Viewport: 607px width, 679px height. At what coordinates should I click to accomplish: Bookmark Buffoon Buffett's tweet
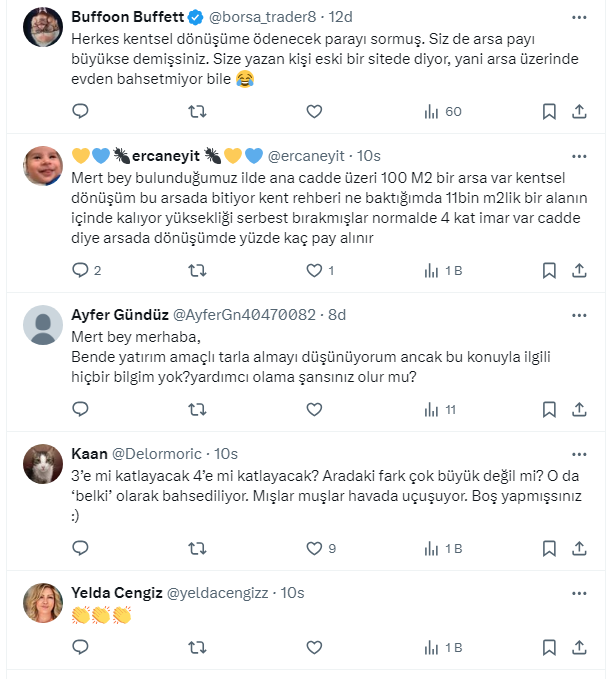pos(548,111)
